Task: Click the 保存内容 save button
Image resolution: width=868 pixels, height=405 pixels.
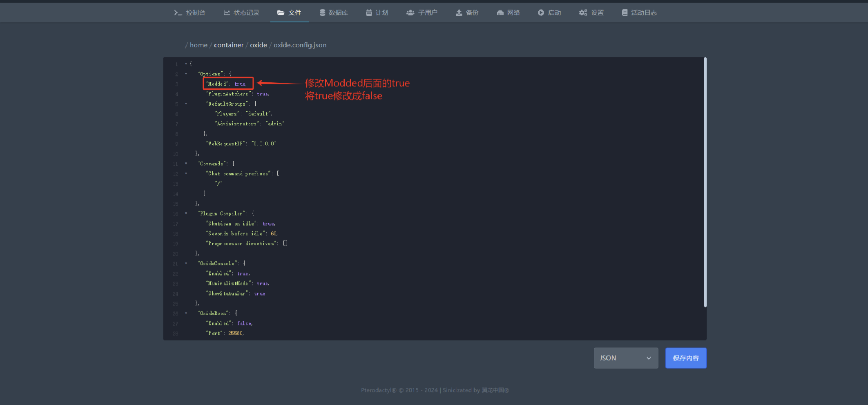Action: 686,358
